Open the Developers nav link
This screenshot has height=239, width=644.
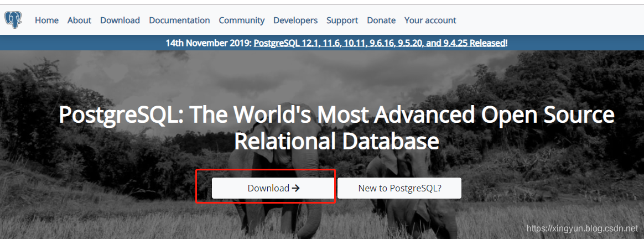click(295, 20)
